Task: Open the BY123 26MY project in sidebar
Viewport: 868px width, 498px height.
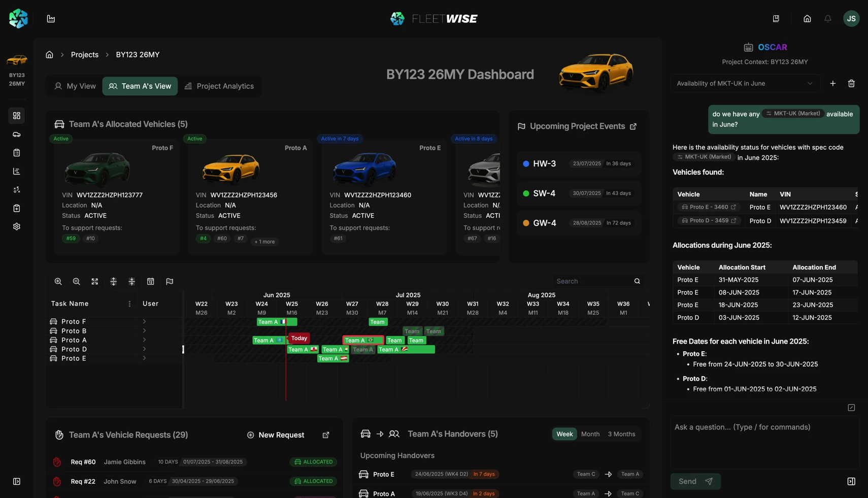Action: pyautogui.click(x=17, y=70)
